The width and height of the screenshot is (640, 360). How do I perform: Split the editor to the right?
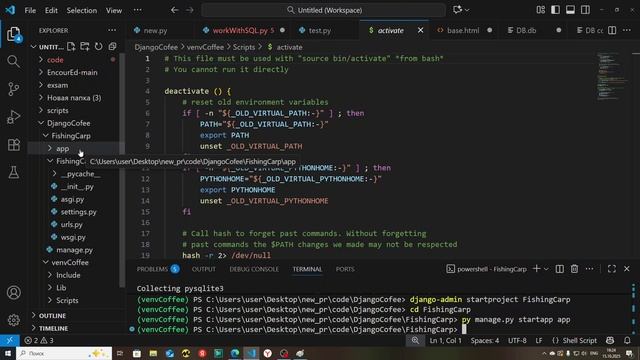click(612, 30)
